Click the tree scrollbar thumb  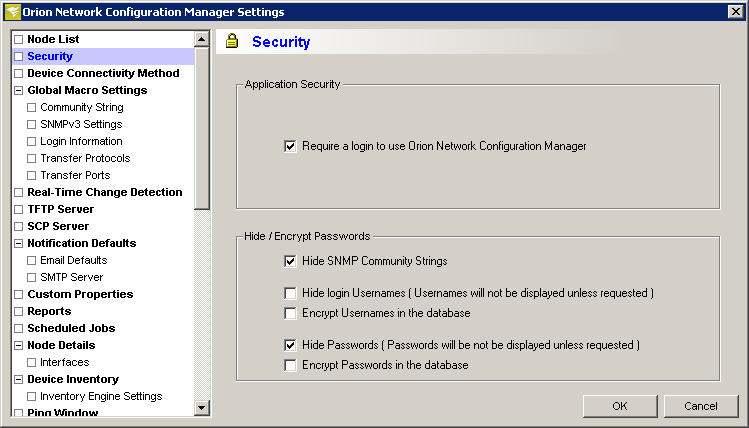pos(202,128)
